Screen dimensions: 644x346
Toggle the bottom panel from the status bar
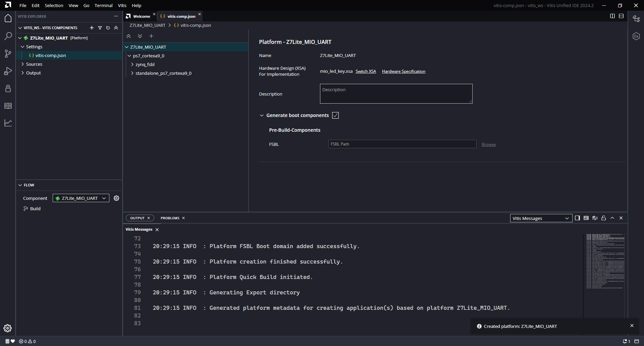(x=637, y=341)
